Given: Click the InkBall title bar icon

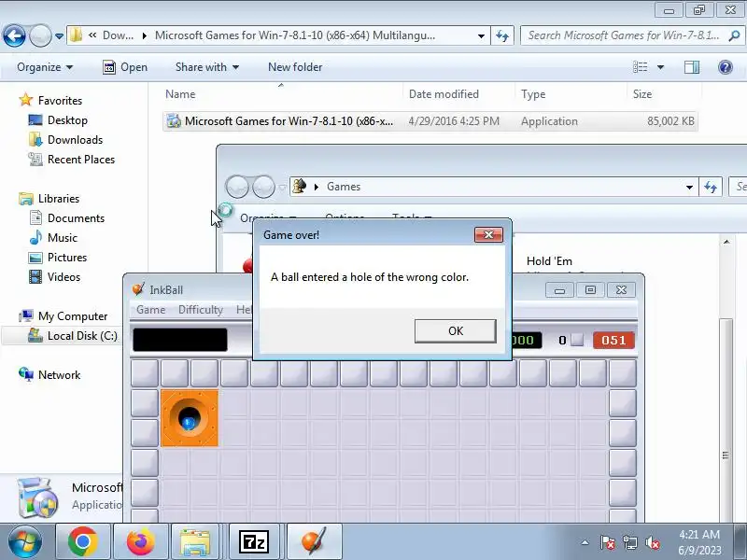Looking at the screenshot, I should [138, 289].
